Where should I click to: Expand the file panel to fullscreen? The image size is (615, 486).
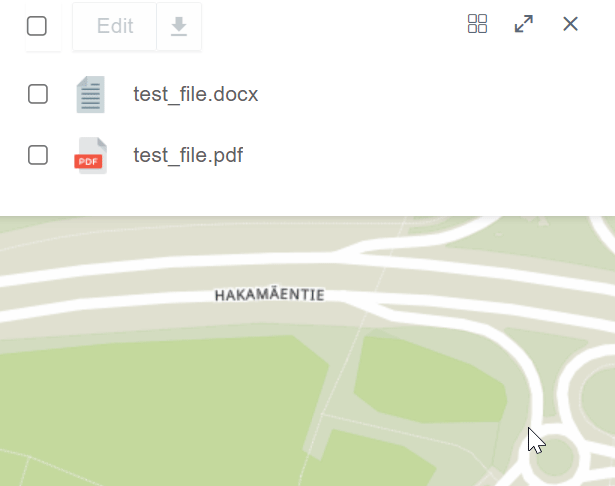(x=524, y=24)
